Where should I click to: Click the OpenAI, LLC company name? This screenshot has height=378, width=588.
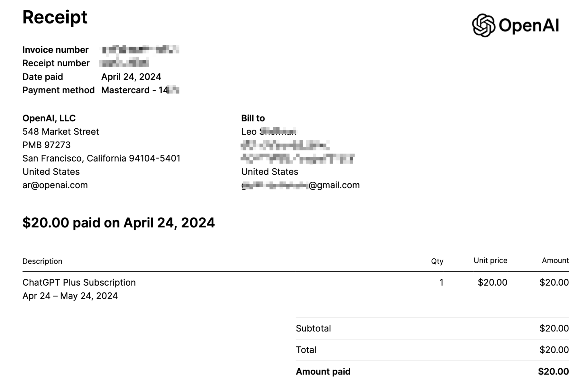click(x=49, y=118)
